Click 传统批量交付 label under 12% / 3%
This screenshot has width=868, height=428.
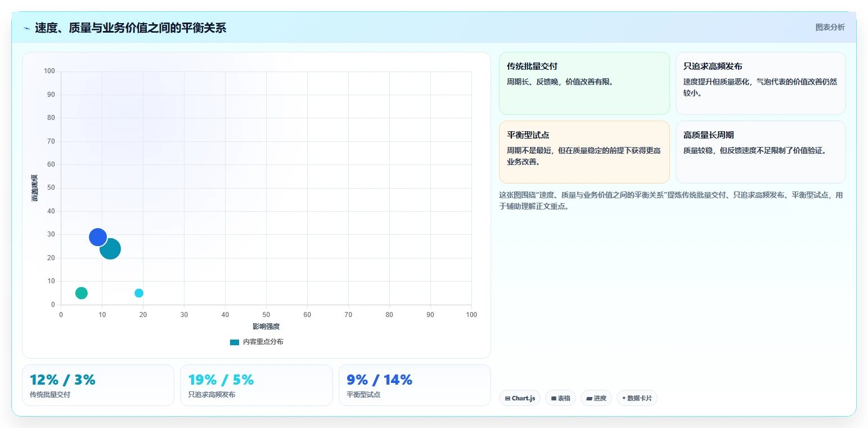coord(50,395)
